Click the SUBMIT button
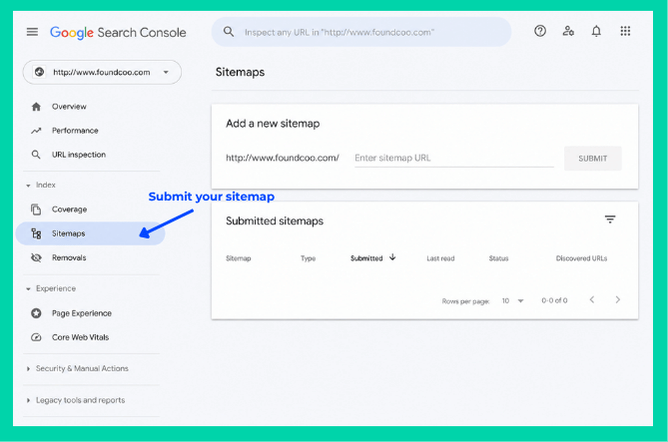The image size is (668, 442). (593, 158)
